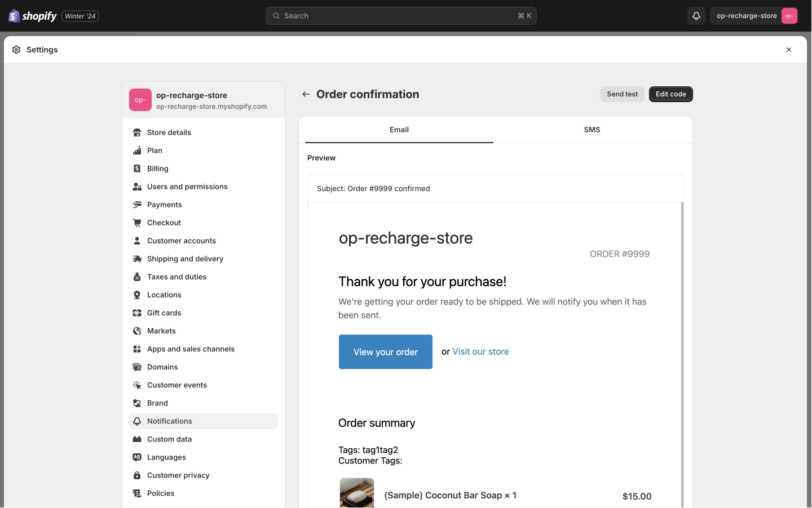Open the notifications bell in top bar
Screen dimensions: 812x508
tap(696, 16)
